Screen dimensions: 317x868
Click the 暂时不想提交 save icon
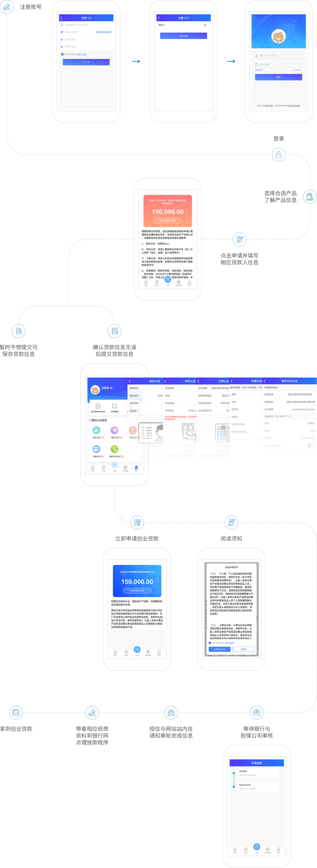pyautogui.click(x=19, y=331)
